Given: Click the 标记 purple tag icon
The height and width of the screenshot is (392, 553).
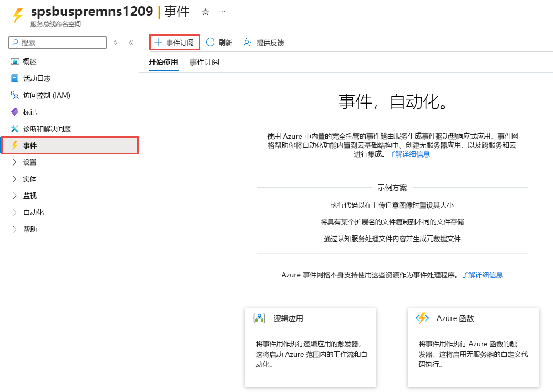Looking at the screenshot, I should point(15,112).
